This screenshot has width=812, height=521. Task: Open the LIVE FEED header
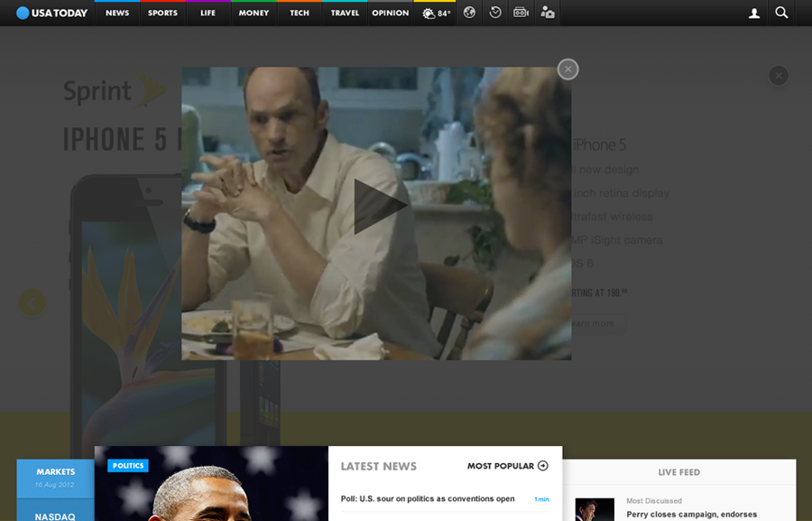coord(678,472)
